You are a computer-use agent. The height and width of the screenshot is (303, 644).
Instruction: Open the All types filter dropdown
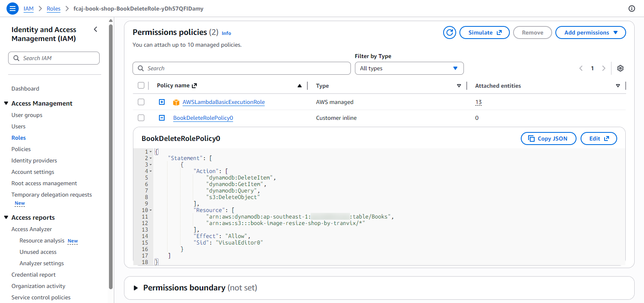click(409, 68)
